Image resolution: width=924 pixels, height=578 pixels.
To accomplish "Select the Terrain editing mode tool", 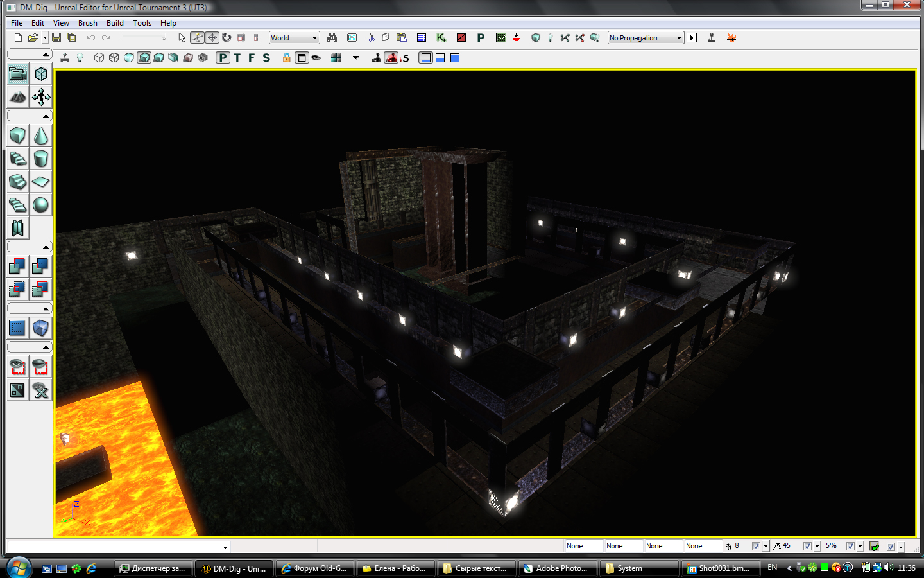I will click(18, 97).
